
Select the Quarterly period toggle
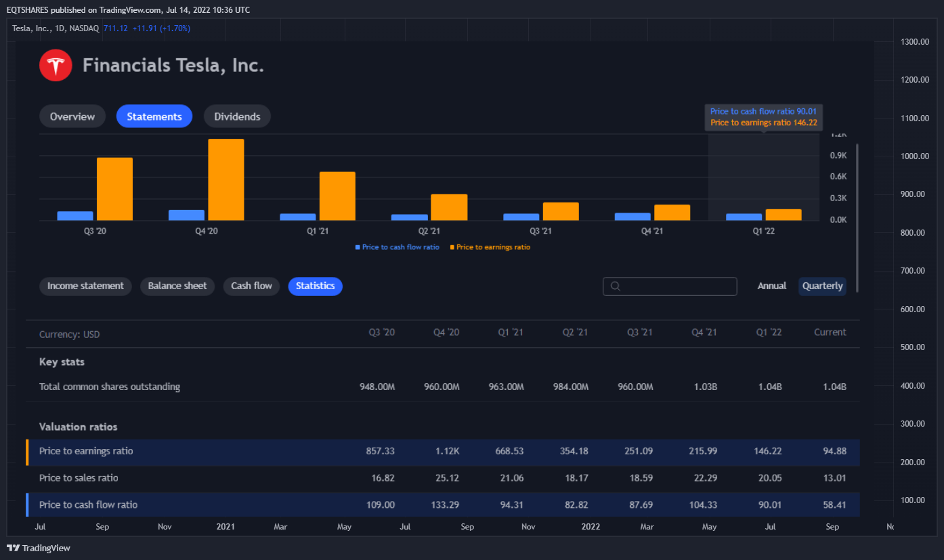coord(823,286)
